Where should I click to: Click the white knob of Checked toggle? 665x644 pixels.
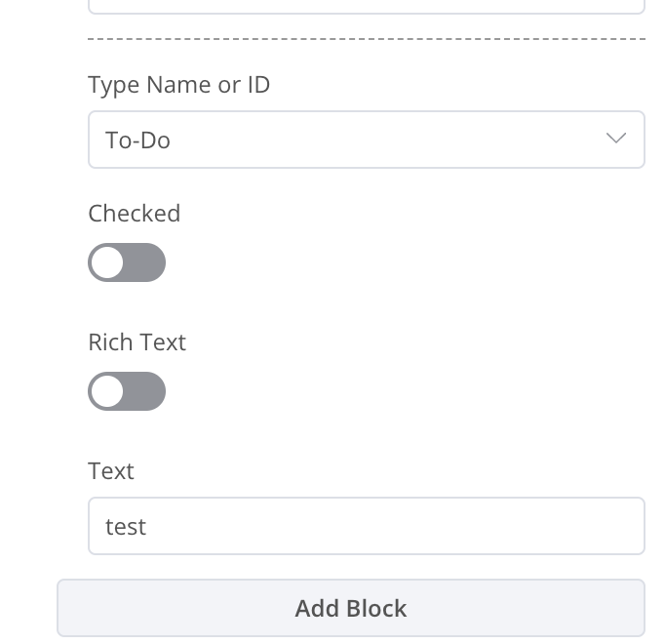tap(108, 262)
